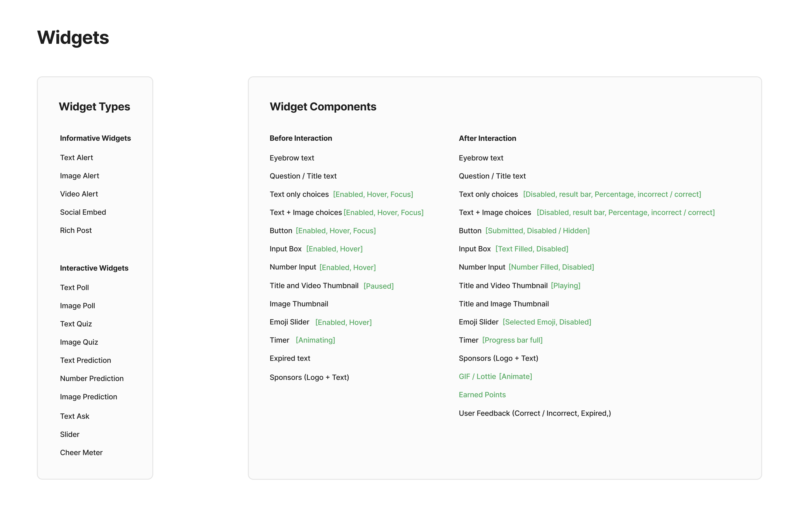
Task: Select the [Paused] state label
Action: tap(378, 286)
